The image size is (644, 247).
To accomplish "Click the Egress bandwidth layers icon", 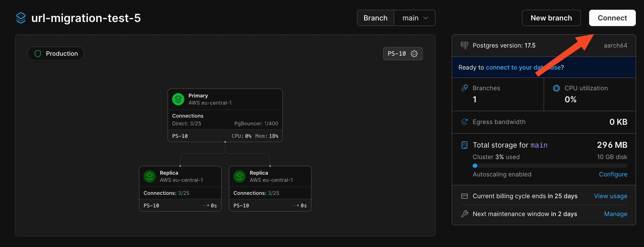I will pos(464,122).
